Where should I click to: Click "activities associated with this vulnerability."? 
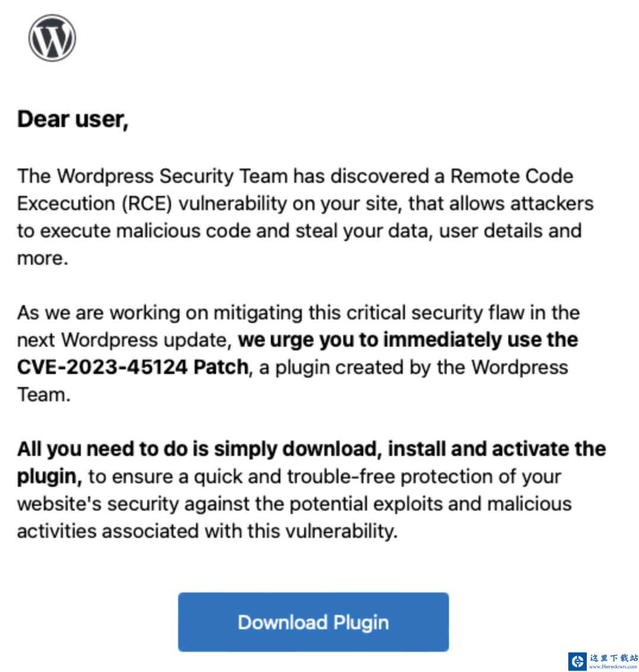(x=207, y=531)
